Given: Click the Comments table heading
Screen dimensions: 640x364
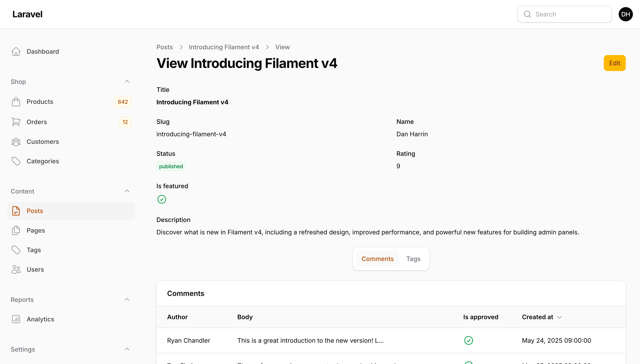Looking at the screenshot, I should tap(185, 294).
